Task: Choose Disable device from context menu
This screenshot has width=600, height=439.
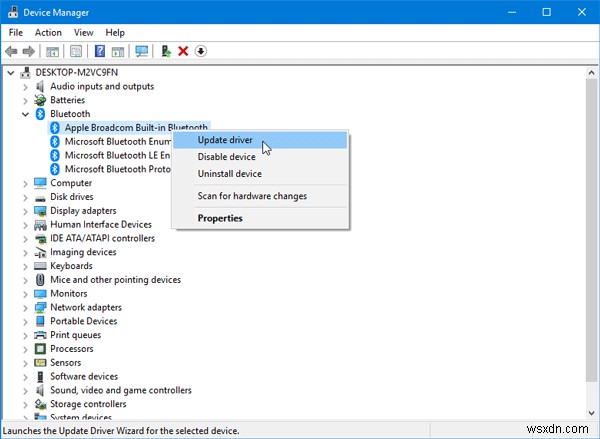Action: click(x=260, y=157)
